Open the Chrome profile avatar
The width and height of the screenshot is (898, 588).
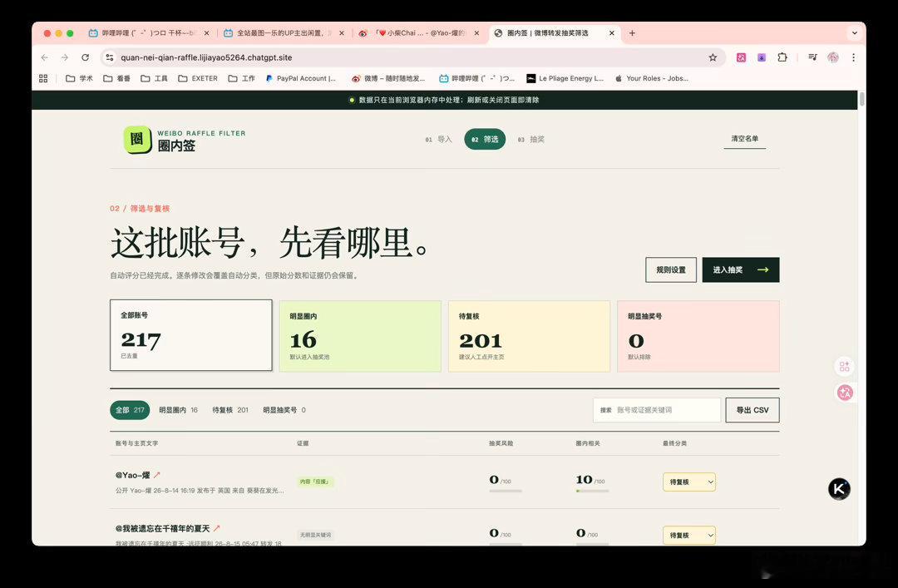[833, 57]
